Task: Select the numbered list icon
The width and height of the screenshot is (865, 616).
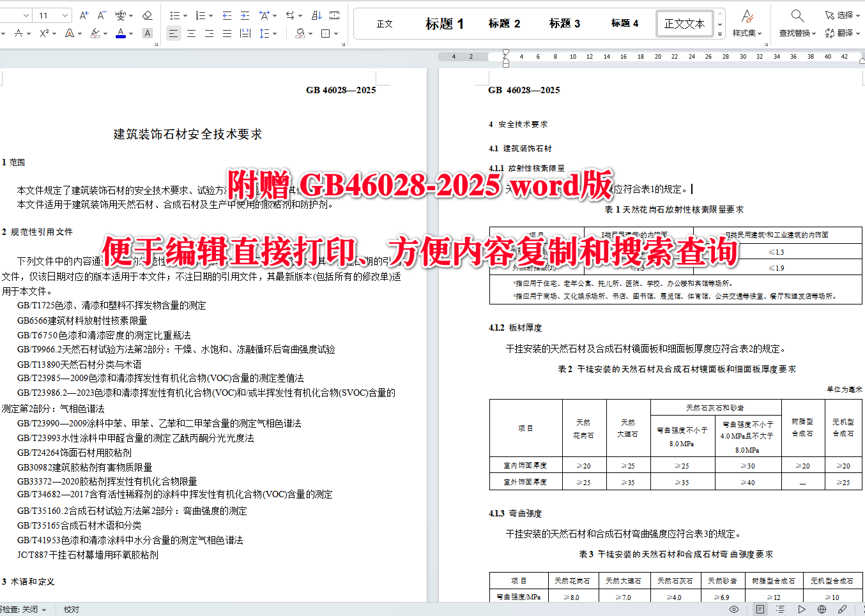Action: click(x=200, y=15)
